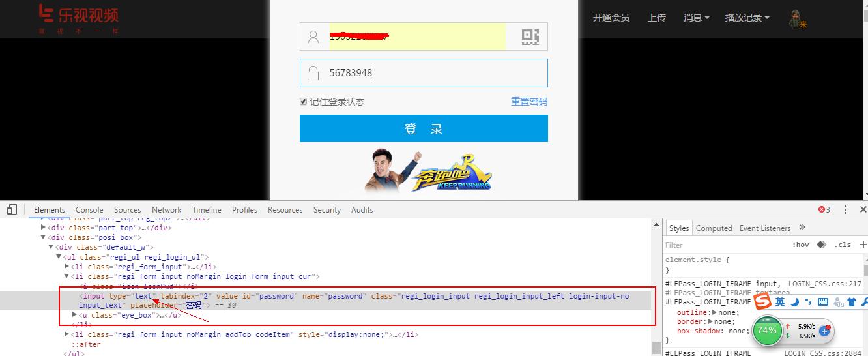Open the LOGIN_CSS.css:217 source link
This screenshot has height=356, width=868.
pyautogui.click(x=825, y=284)
